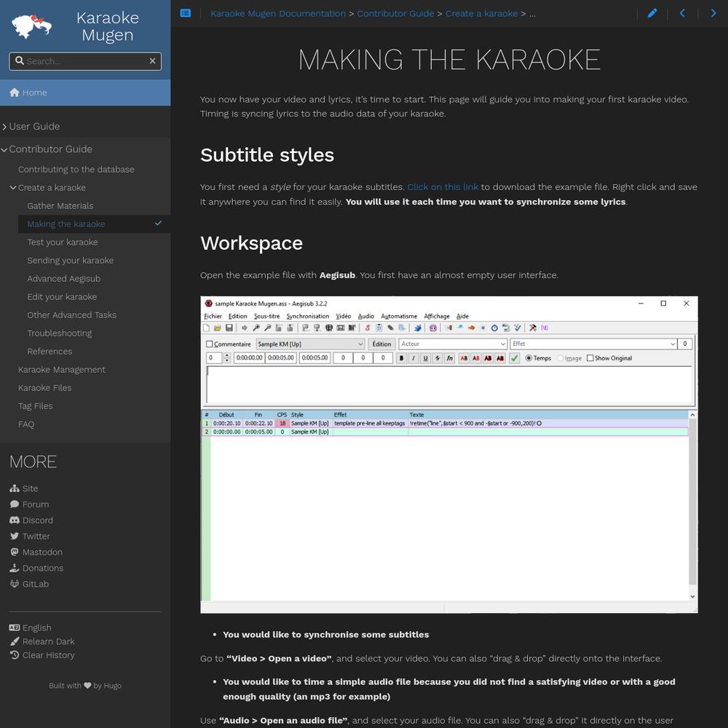Open Audio menu in Aegisub
The height and width of the screenshot is (728, 728).
pos(366,316)
